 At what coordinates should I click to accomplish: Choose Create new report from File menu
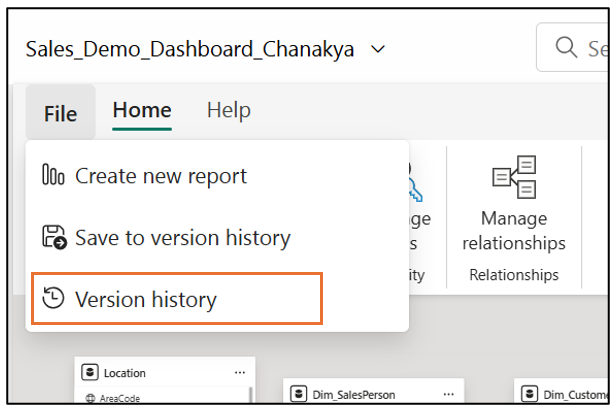(x=217, y=176)
